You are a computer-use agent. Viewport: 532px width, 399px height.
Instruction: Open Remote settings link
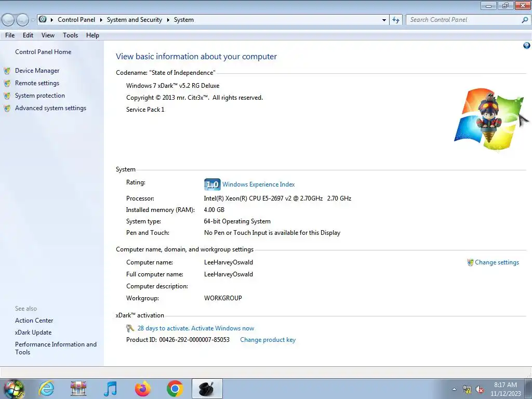coord(37,83)
